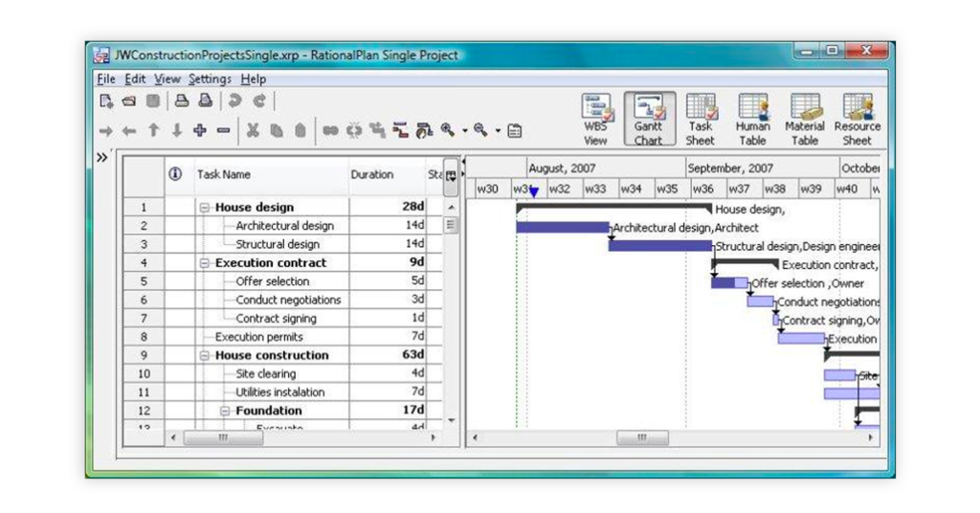
Task: Select the Site clearing task
Action: point(266,373)
